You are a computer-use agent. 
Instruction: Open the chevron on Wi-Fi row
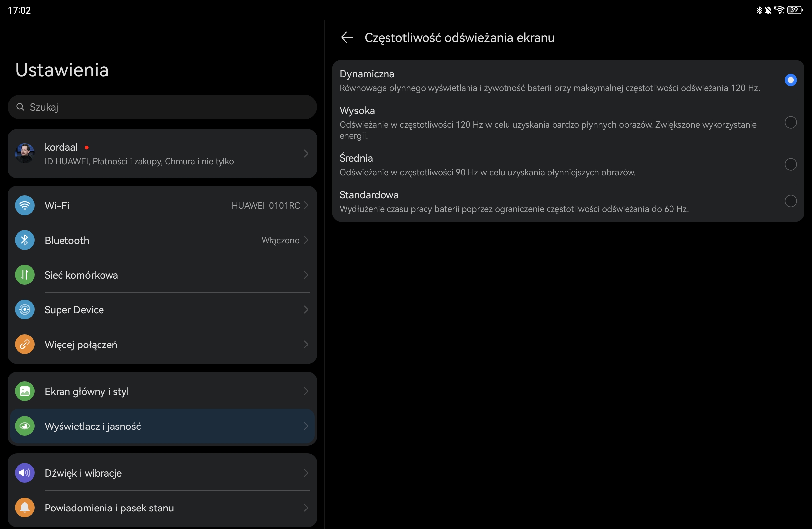pyautogui.click(x=306, y=205)
